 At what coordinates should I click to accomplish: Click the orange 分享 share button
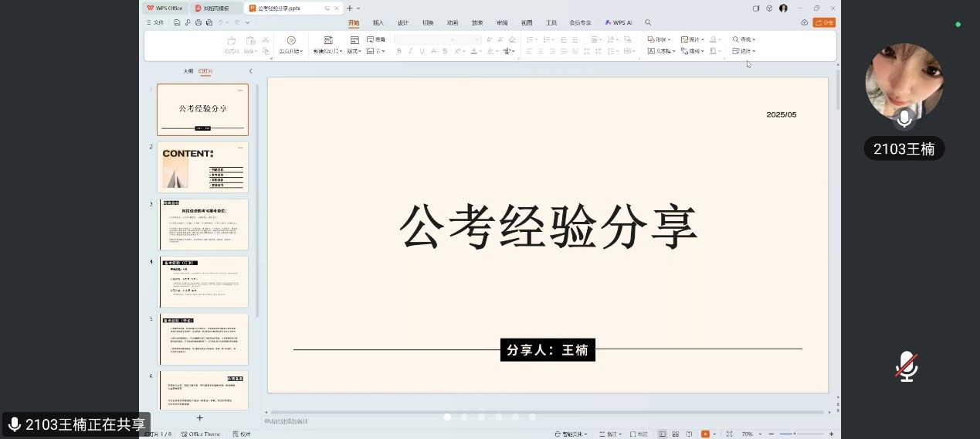[824, 23]
